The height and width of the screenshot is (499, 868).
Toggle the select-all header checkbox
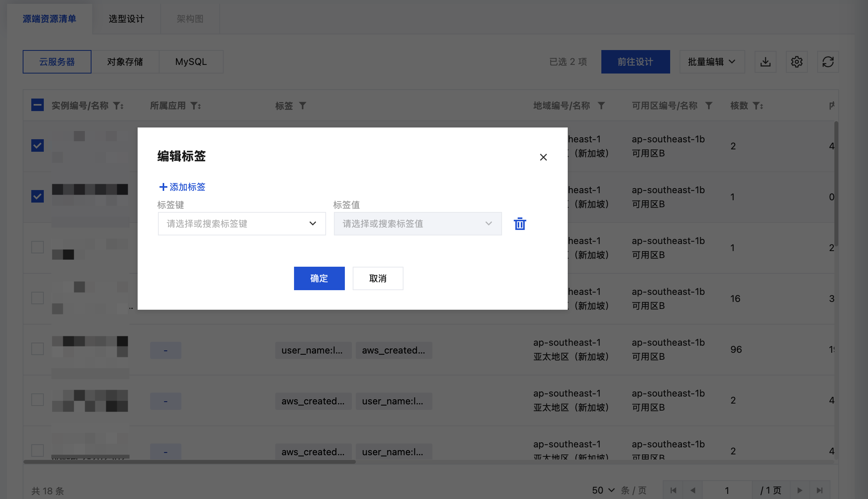click(38, 105)
